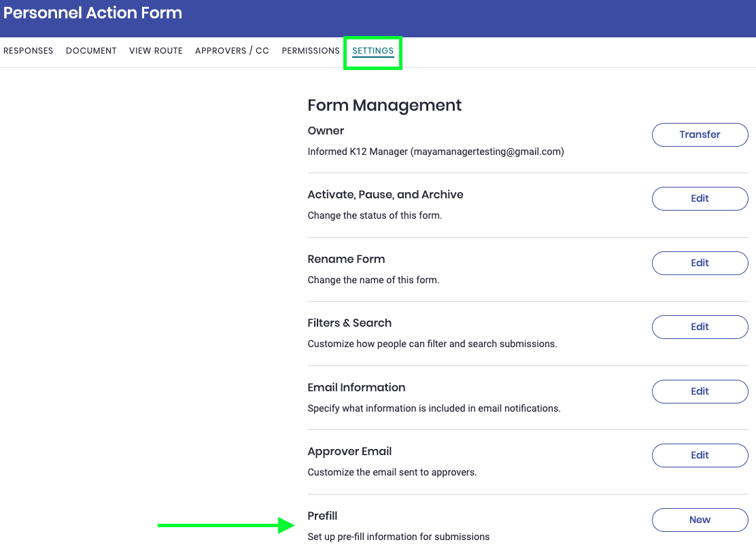
Task: Open the Approvers / CC tab
Action: [232, 51]
